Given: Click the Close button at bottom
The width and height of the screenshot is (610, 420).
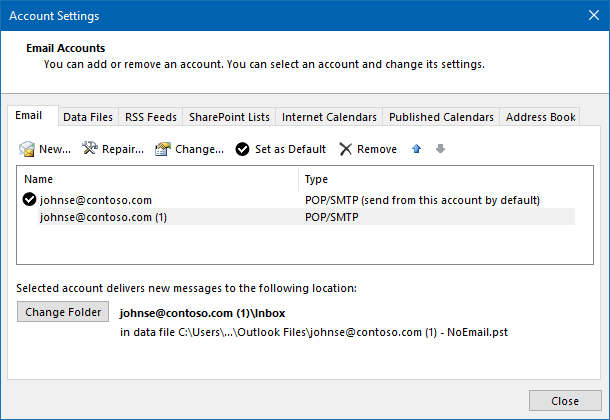Looking at the screenshot, I should pos(565,401).
